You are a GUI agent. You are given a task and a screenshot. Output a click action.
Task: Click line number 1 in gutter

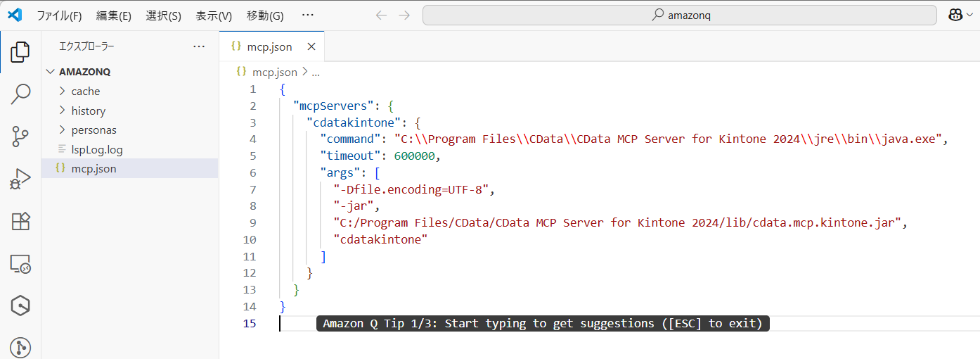point(253,89)
